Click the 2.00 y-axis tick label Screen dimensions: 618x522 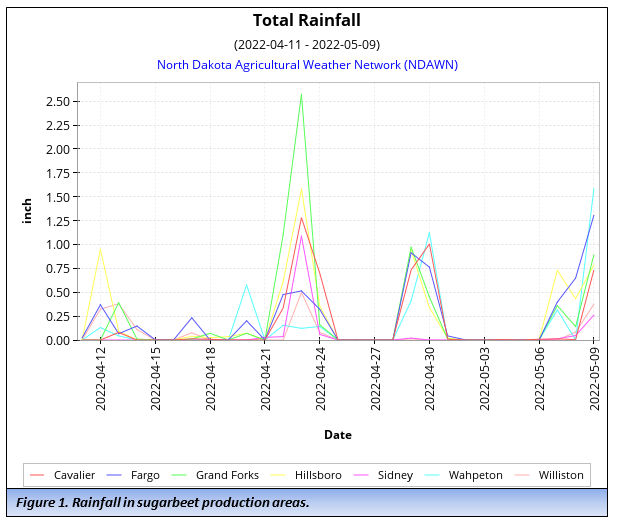pos(58,149)
